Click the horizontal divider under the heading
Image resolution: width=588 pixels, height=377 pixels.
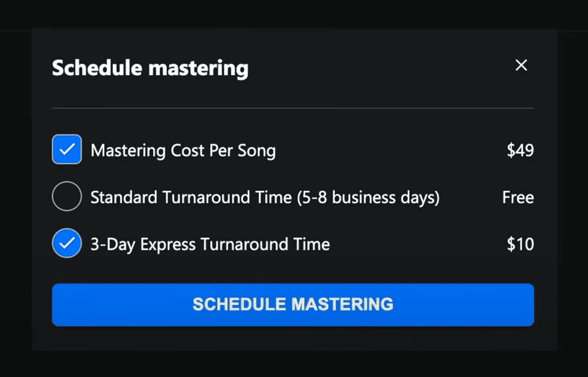tap(292, 109)
